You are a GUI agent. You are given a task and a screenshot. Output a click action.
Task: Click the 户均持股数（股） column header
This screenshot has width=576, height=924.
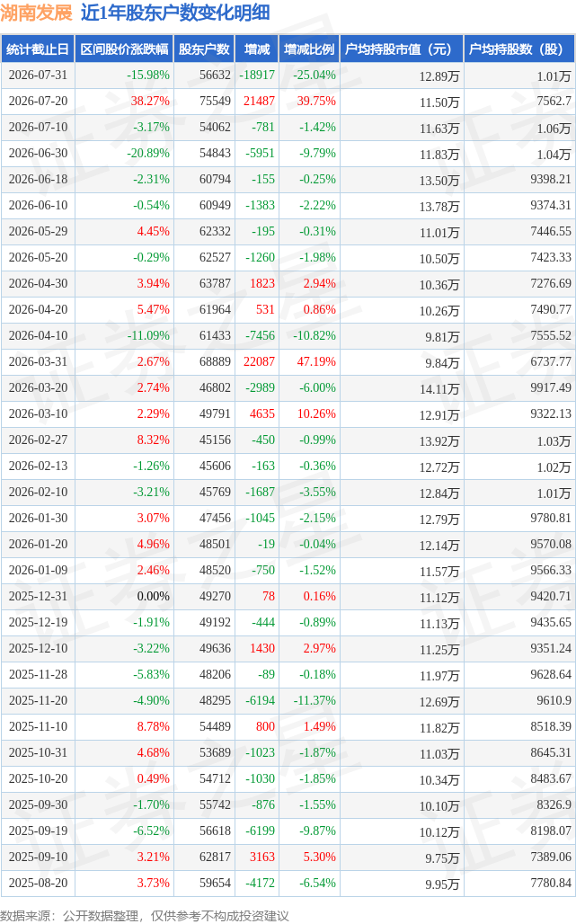[519, 49]
